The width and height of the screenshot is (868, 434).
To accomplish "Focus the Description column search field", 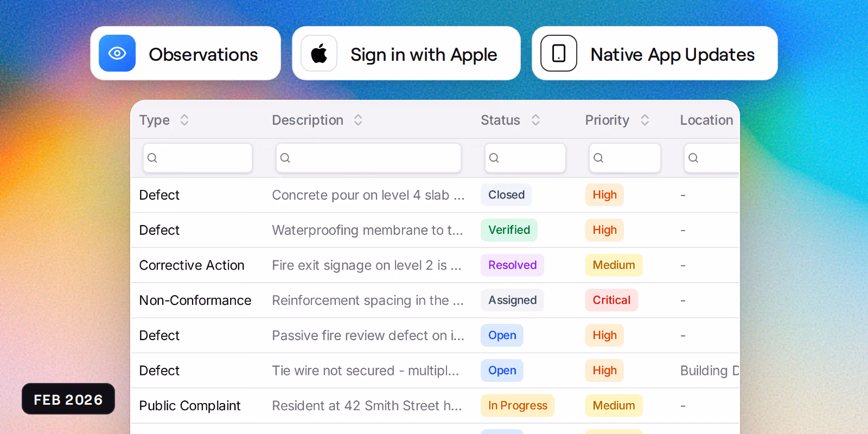I will pyautogui.click(x=368, y=158).
